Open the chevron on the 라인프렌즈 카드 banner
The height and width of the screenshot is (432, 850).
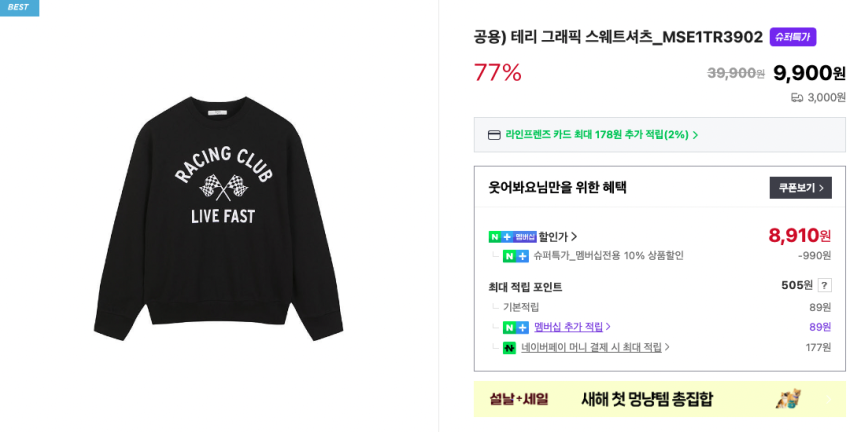[695, 135]
